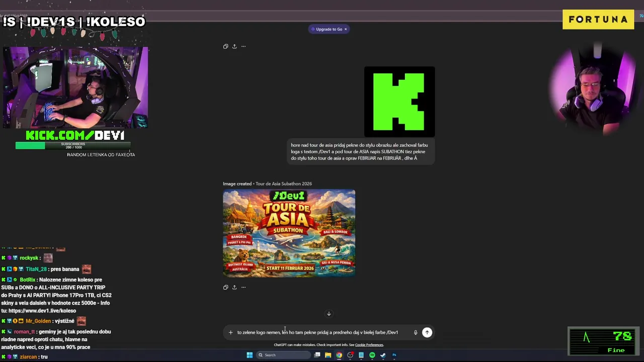This screenshot has width=644, height=362.
Task: Copy the Tour de Asia image response
Action: click(x=225, y=287)
